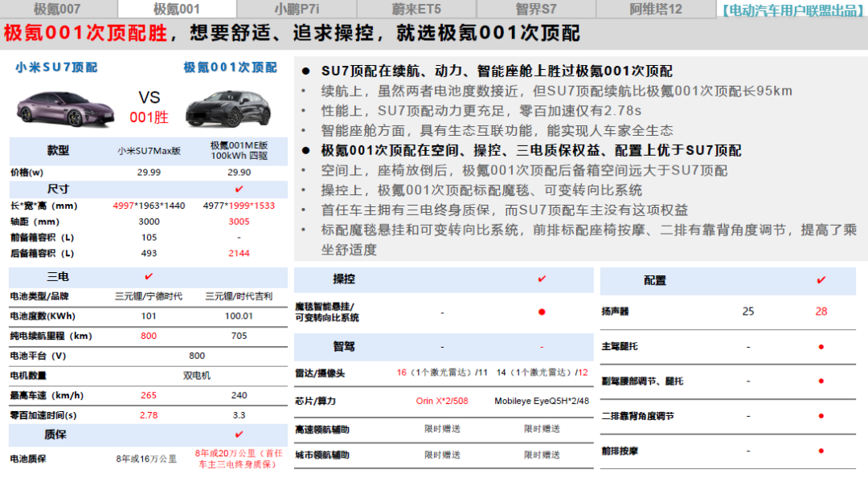Click the black Zeekr 001 car image
The width and height of the screenshot is (868, 481).
(228, 108)
